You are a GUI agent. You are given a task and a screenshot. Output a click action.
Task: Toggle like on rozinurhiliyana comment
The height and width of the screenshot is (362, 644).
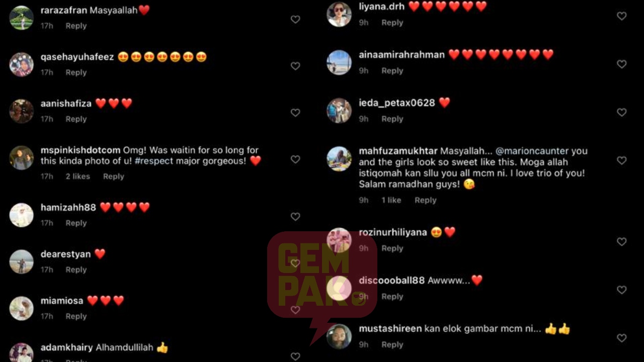click(622, 242)
